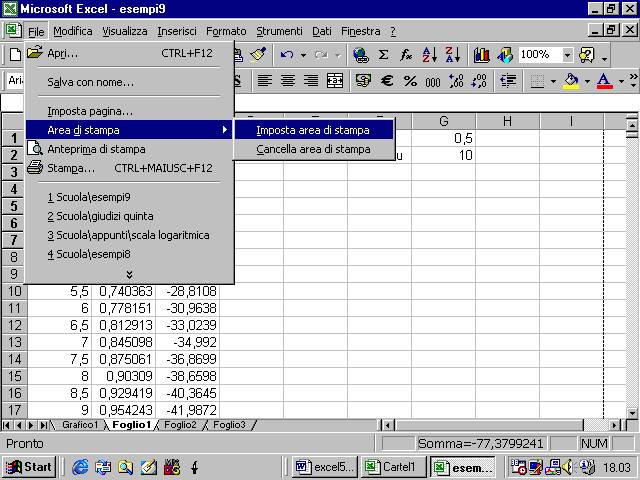Select row header 12
The height and width of the screenshot is (480, 640).
14,325
